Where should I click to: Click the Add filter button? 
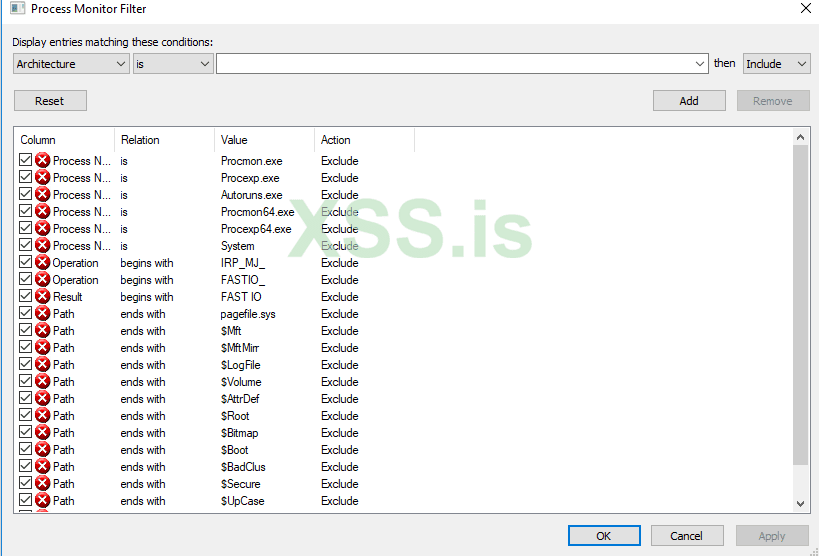pyautogui.click(x=689, y=101)
